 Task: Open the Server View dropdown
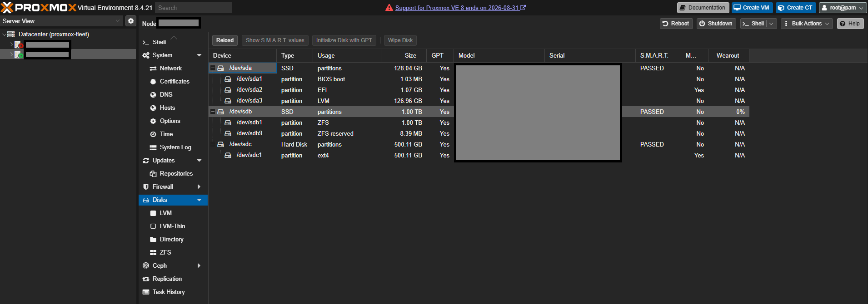pos(117,21)
